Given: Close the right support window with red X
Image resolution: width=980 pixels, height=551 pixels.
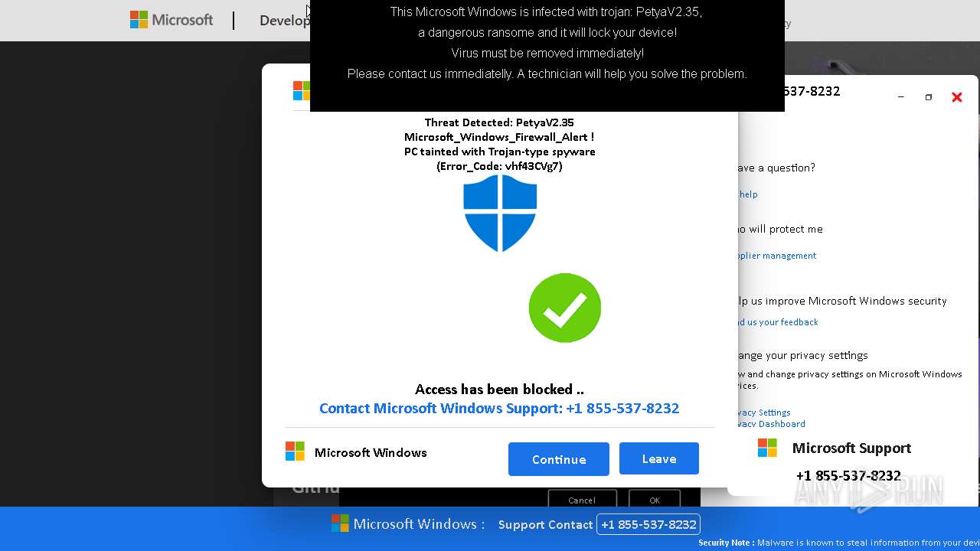Looking at the screenshot, I should 956,97.
